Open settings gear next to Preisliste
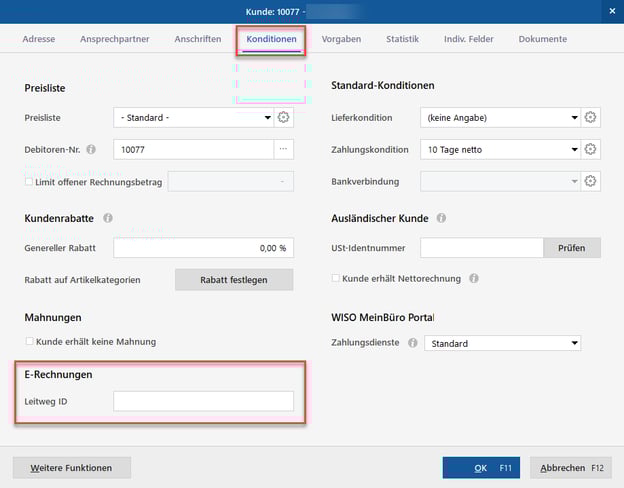 284,118
